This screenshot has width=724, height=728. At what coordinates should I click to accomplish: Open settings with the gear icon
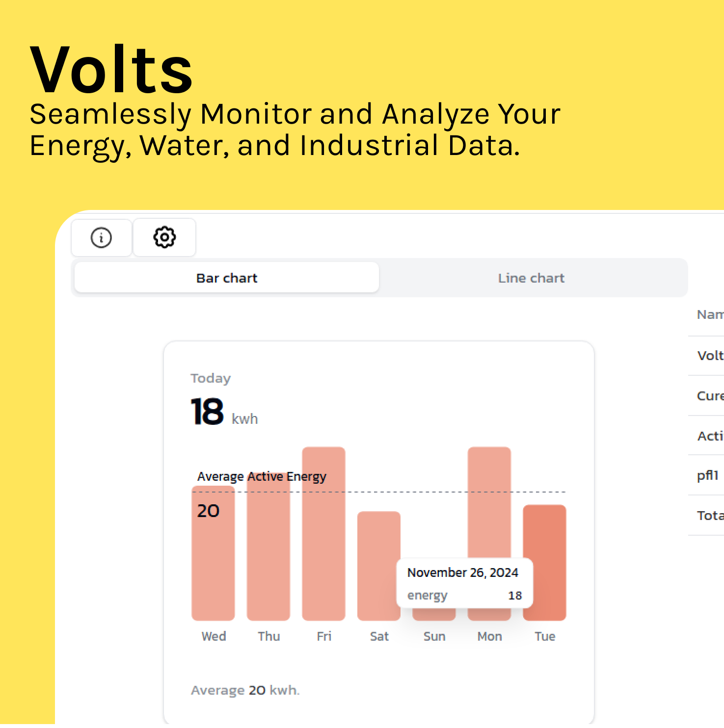click(x=164, y=238)
